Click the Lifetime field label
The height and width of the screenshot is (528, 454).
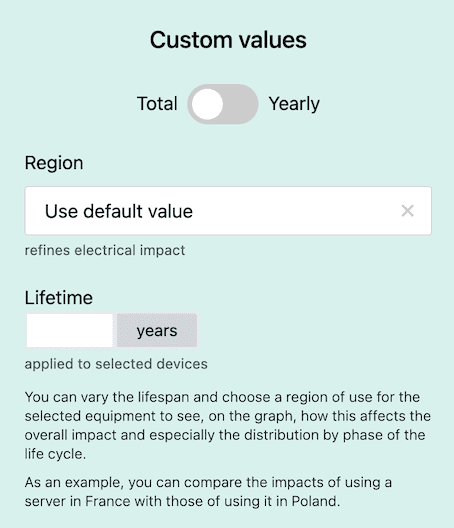click(59, 298)
